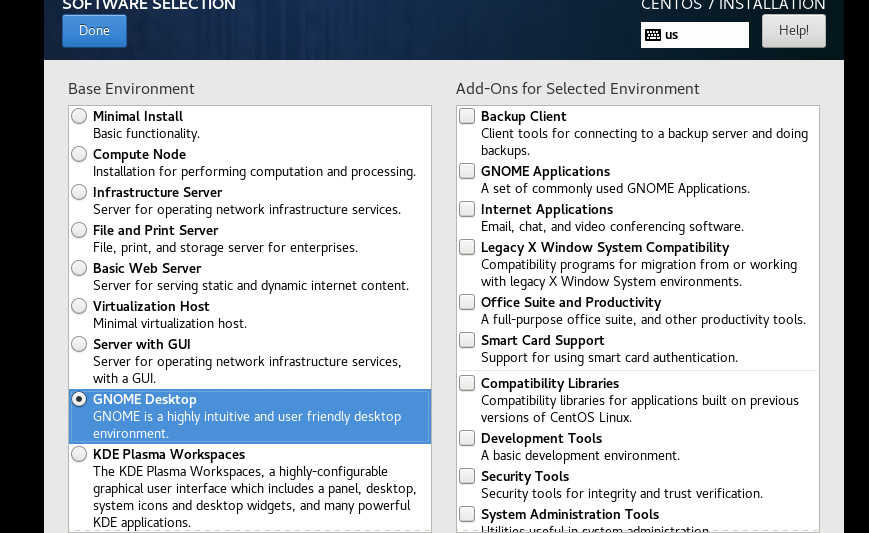Open the Help! button
This screenshot has width=869, height=533.
(x=793, y=31)
